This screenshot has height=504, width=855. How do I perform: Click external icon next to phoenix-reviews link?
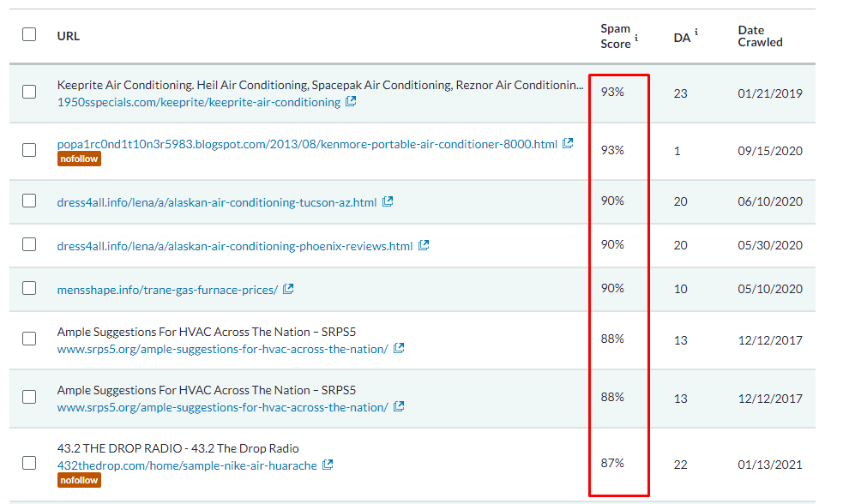coord(424,246)
